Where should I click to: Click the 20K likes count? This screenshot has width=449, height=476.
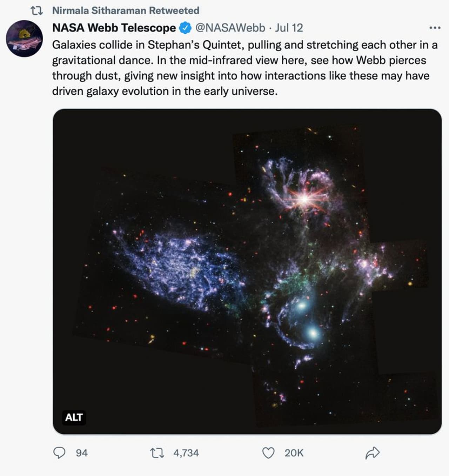coord(294,453)
